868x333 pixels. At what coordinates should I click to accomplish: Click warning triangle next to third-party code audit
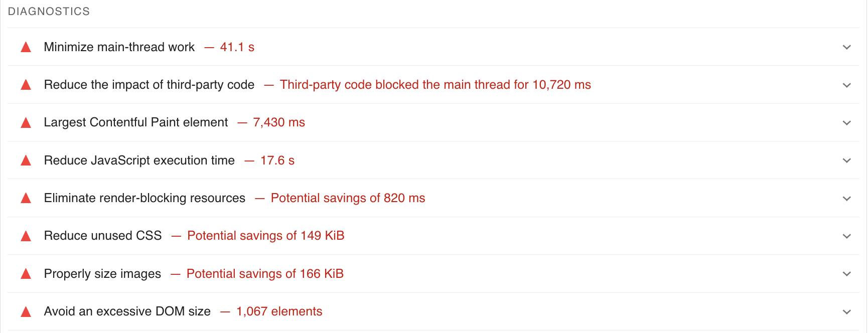click(x=26, y=85)
